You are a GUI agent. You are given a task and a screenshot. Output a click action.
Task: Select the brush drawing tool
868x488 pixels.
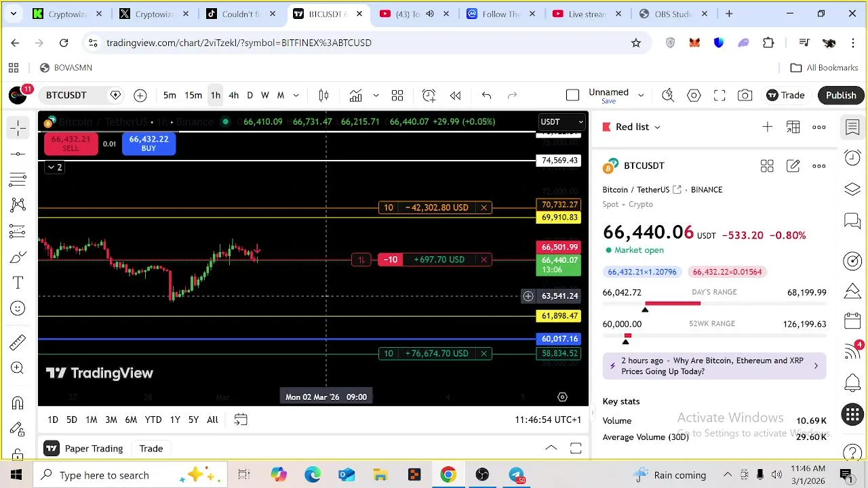point(18,257)
